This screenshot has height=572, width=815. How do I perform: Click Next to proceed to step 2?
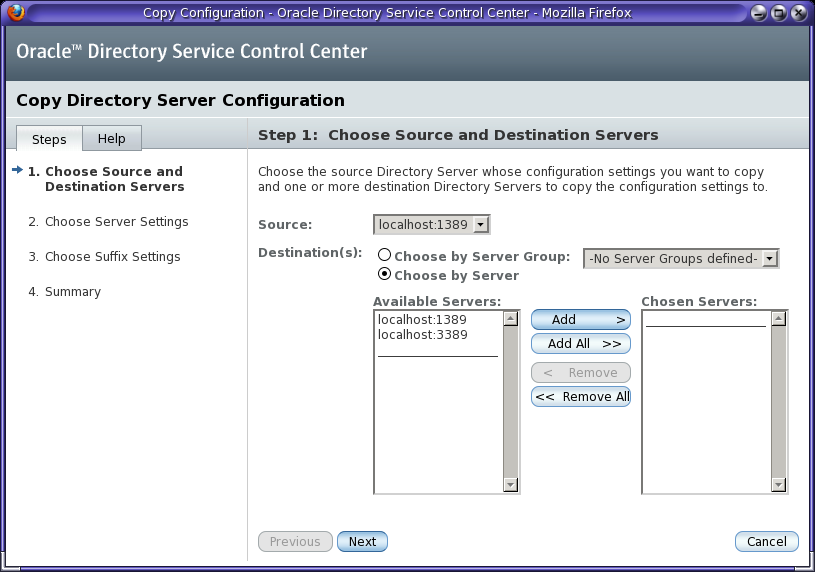362,541
